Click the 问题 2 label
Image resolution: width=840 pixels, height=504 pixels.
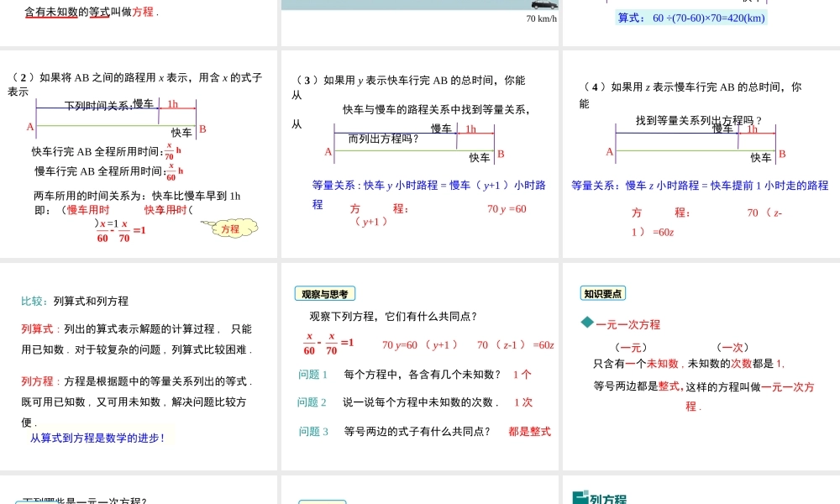tap(312, 402)
